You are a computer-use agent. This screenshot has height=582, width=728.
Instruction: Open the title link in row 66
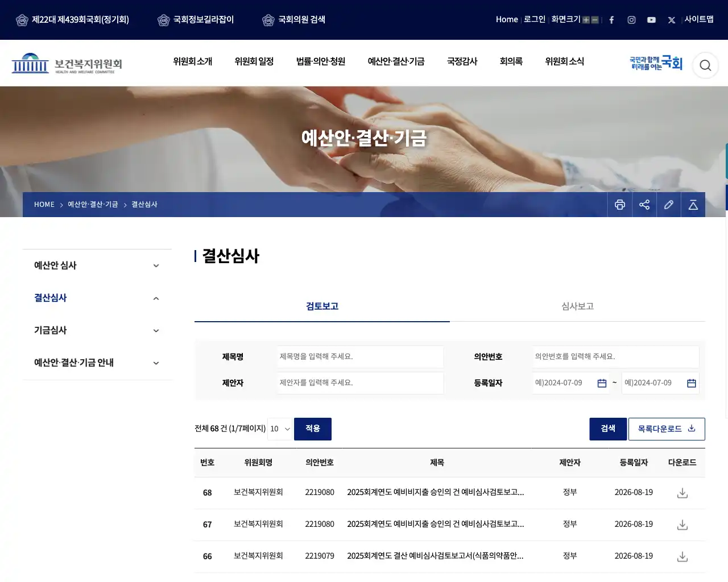[436, 556]
